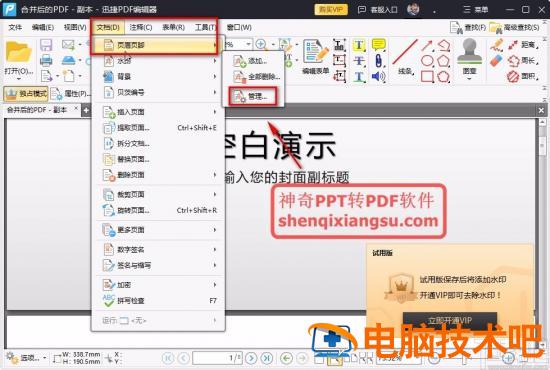The height and width of the screenshot is (370, 550).
Task: Click the 高级查找(S) button
Action: 515,27
